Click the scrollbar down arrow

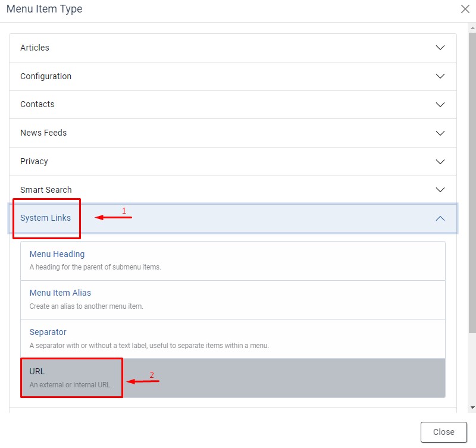[472, 408]
